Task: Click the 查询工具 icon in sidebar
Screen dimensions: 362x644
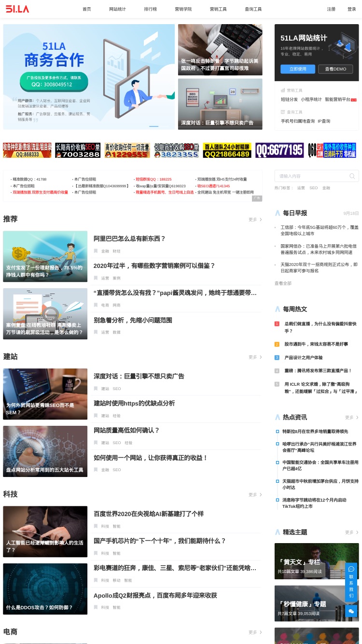Action: (x=283, y=112)
